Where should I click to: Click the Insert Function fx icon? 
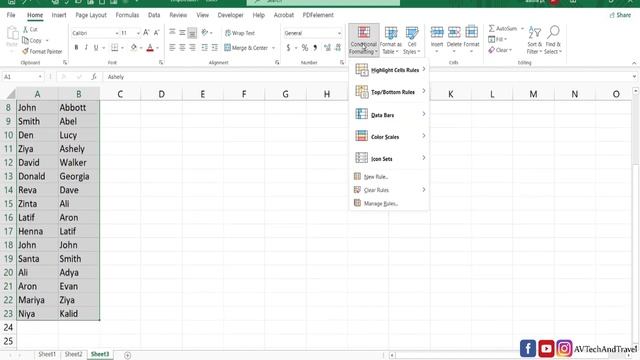(94, 77)
